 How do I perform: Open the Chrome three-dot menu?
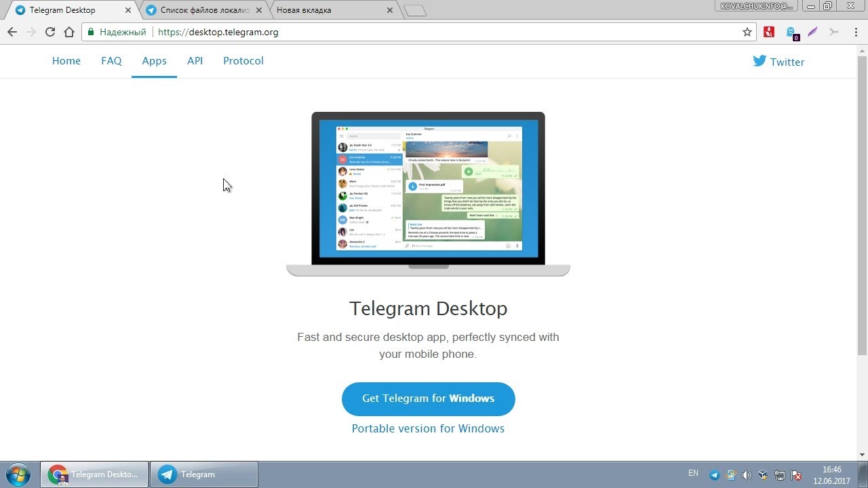pos(857,32)
